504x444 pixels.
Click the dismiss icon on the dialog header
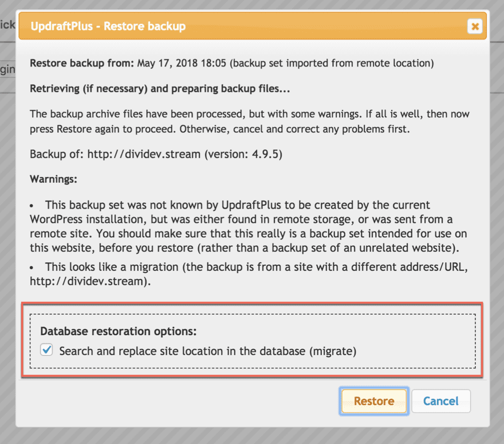475,26
